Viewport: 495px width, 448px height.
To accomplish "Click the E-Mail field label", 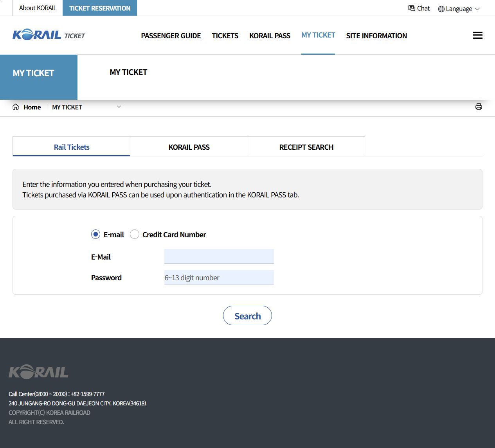I will [101, 257].
